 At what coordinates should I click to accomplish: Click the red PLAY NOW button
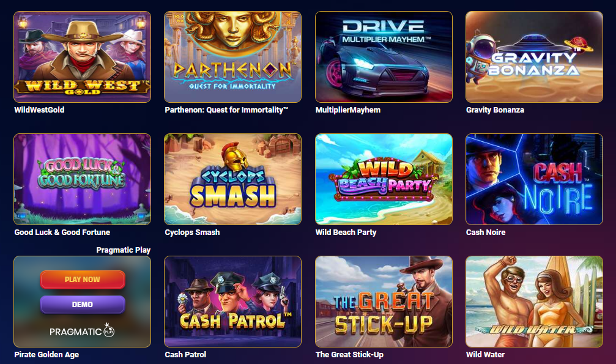pyautogui.click(x=83, y=280)
